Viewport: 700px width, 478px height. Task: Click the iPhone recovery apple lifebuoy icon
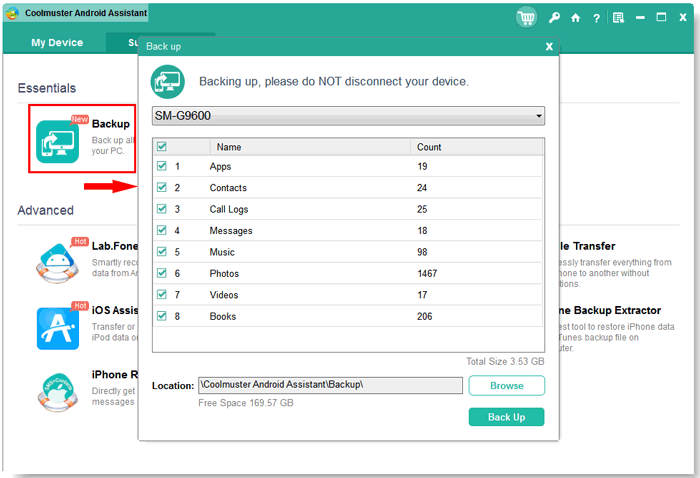tap(57, 392)
